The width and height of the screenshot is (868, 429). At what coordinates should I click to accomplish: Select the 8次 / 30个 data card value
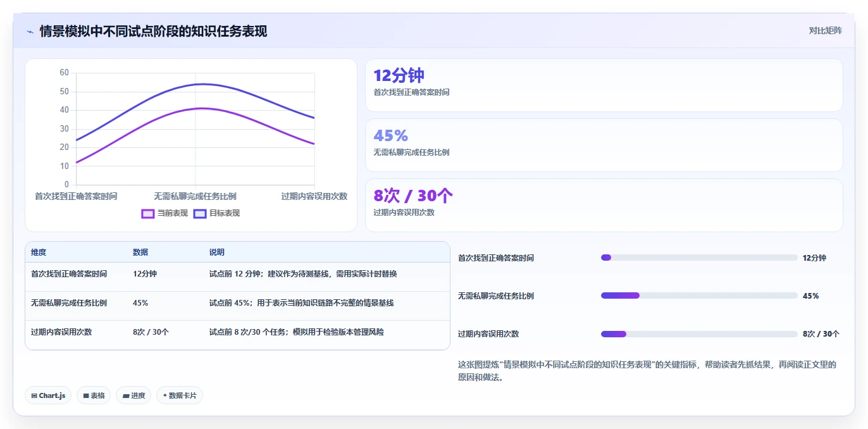click(x=413, y=196)
